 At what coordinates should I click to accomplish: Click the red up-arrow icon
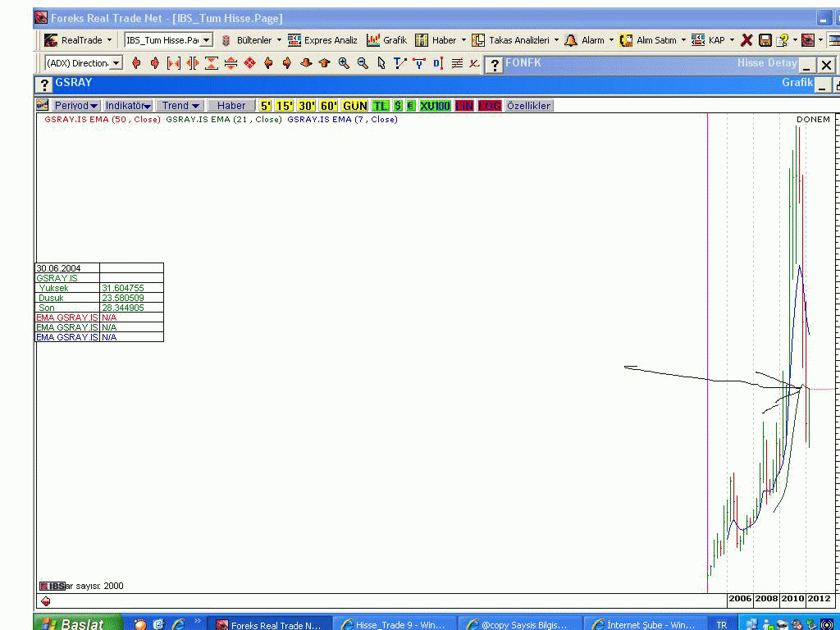click(x=324, y=63)
